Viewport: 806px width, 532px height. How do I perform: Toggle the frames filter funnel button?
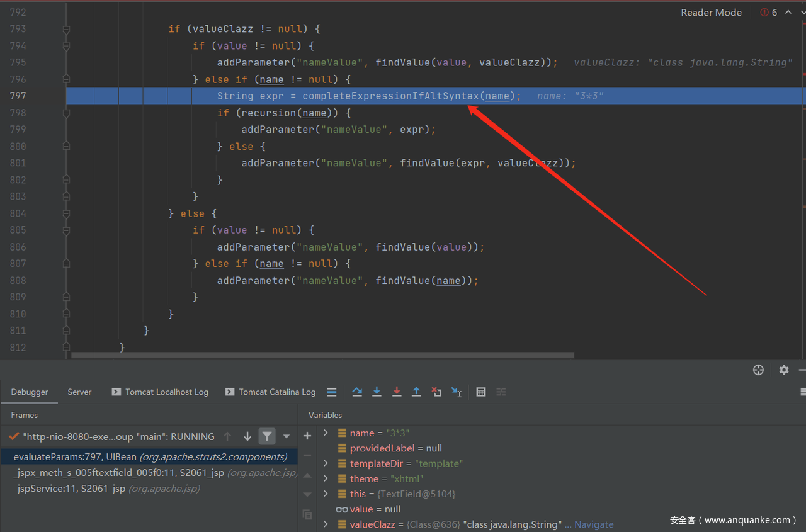(x=267, y=436)
